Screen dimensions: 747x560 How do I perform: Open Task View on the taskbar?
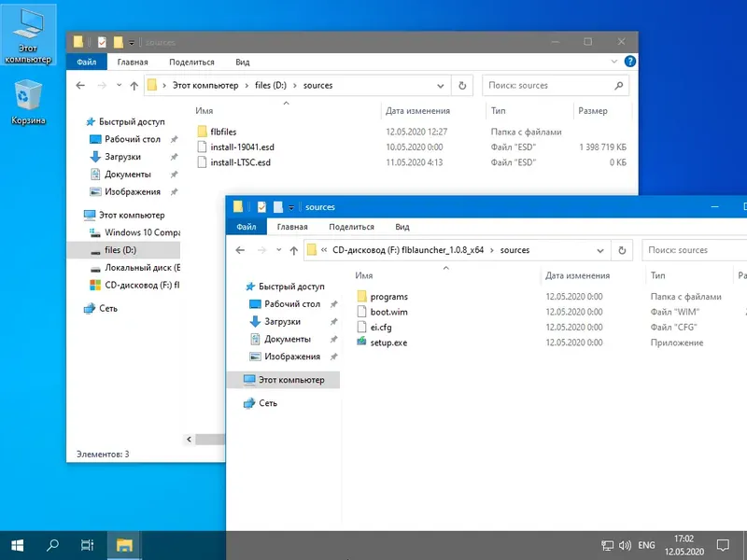click(85, 545)
